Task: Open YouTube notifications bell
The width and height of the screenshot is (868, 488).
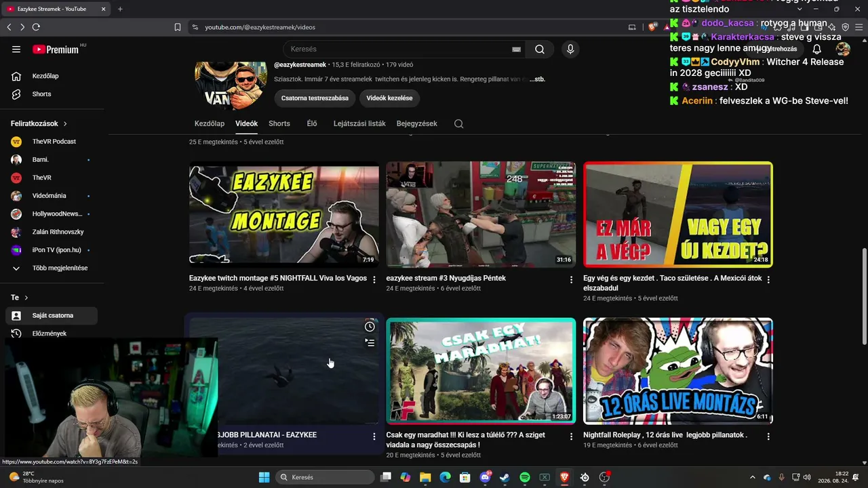Action: [x=817, y=49]
